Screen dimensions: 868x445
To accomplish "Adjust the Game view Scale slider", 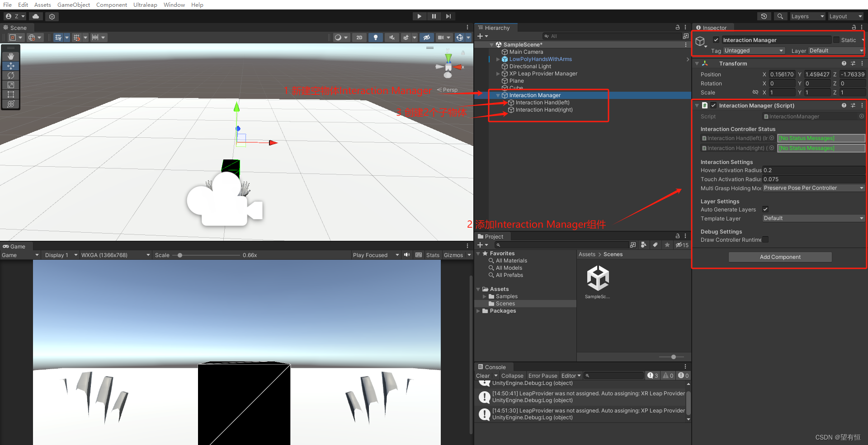I will tap(206, 255).
